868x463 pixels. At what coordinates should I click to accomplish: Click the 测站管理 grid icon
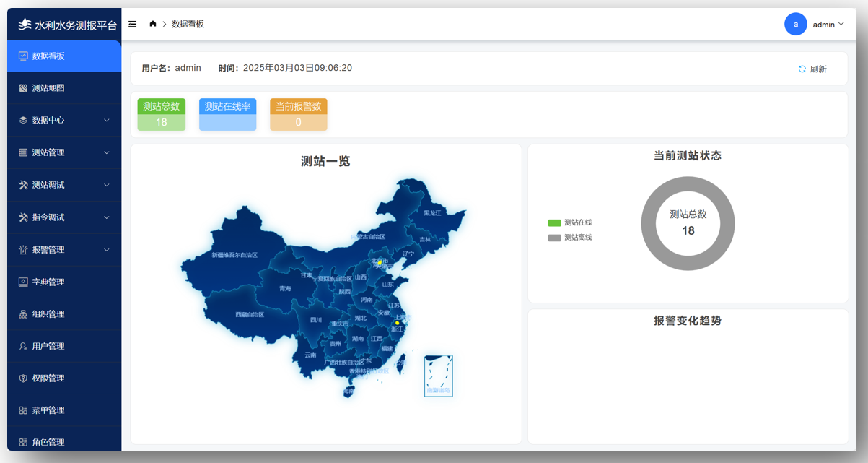point(23,152)
